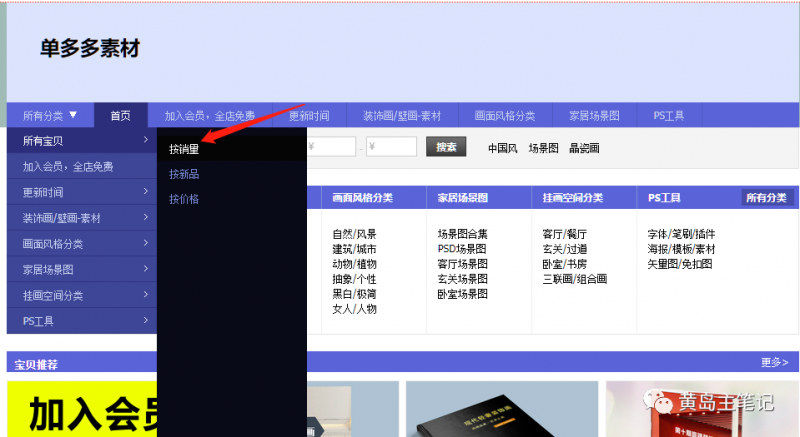The image size is (800, 437).
Task: Open 海报/模板/素材 category
Action: (682, 249)
